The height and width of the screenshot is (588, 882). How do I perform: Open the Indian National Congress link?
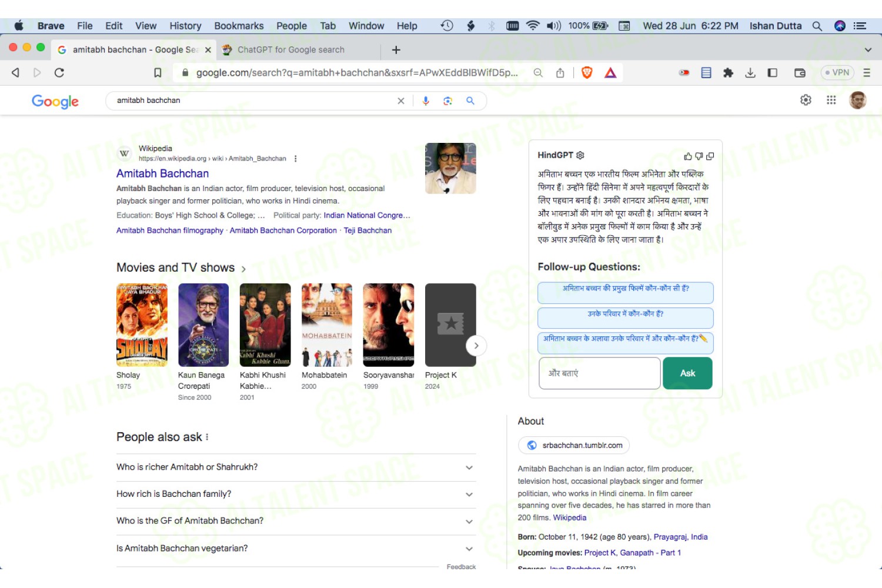tap(367, 215)
